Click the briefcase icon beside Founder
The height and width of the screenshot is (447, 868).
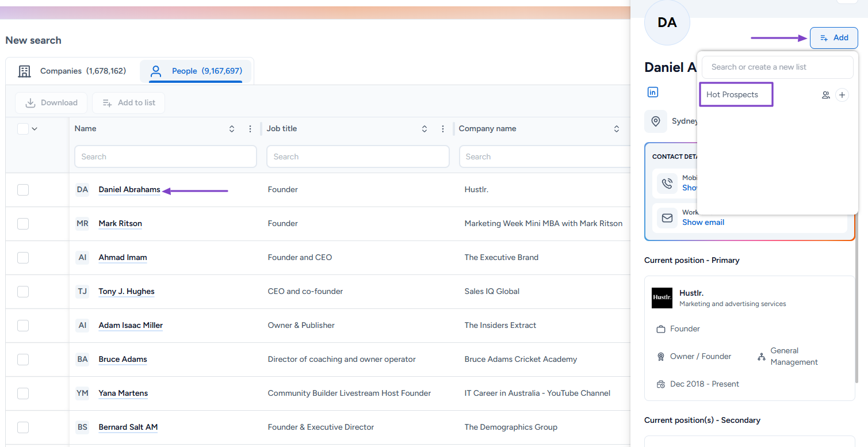[661, 329]
